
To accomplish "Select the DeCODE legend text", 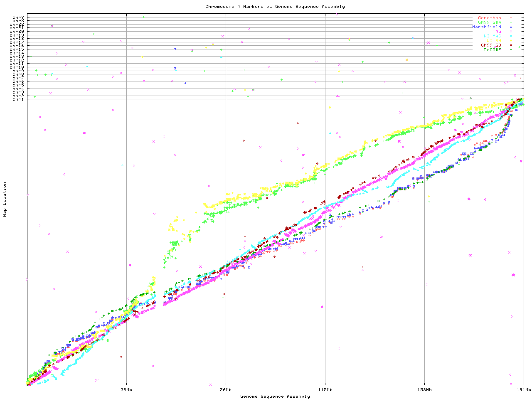I will pos(492,50).
